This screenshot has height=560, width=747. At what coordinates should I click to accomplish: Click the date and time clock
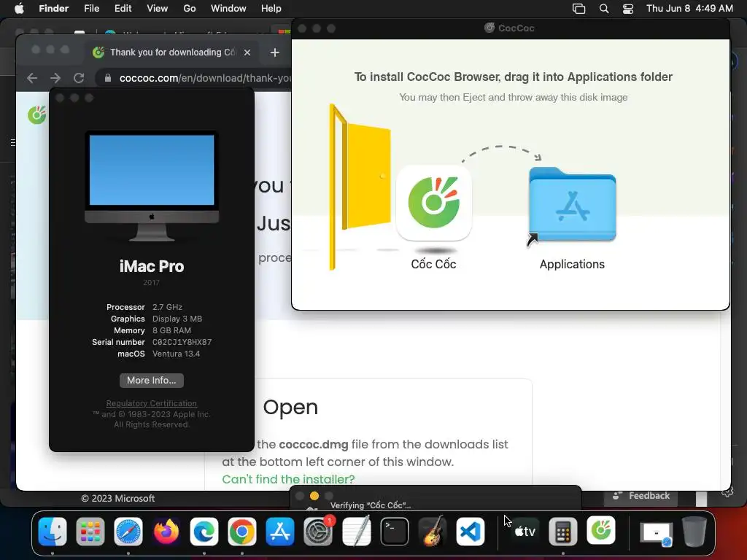tap(689, 9)
